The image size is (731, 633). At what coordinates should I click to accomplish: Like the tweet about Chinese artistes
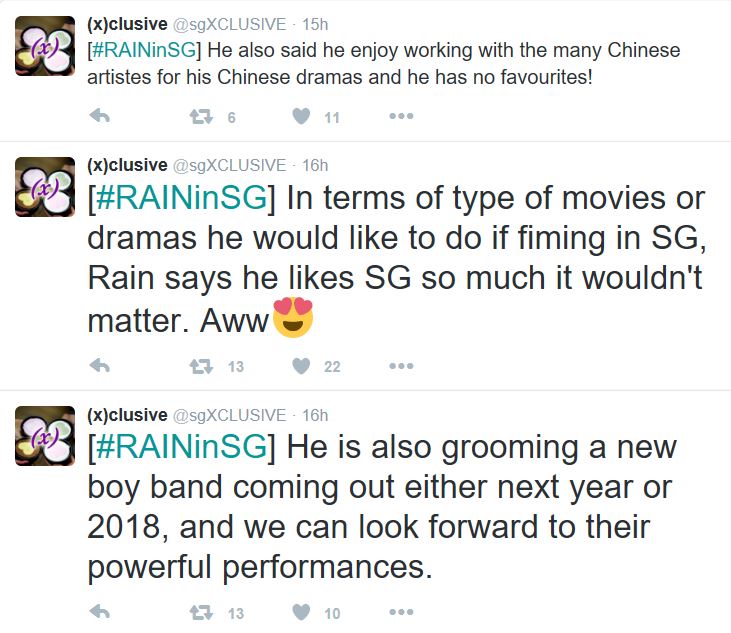pyautogui.click(x=301, y=117)
